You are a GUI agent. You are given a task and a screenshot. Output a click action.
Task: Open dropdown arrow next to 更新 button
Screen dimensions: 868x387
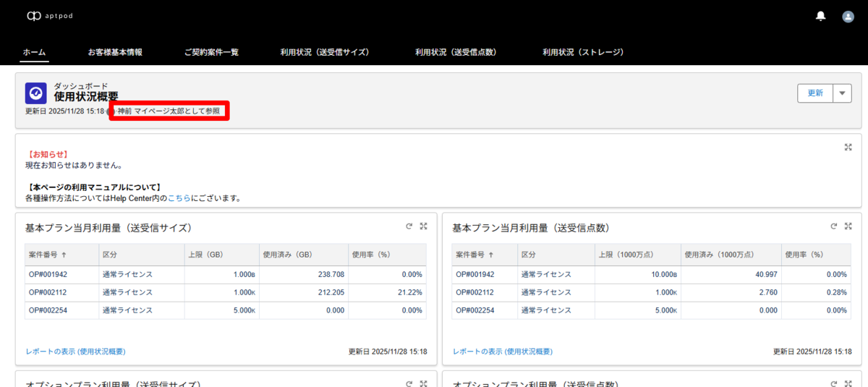point(842,93)
